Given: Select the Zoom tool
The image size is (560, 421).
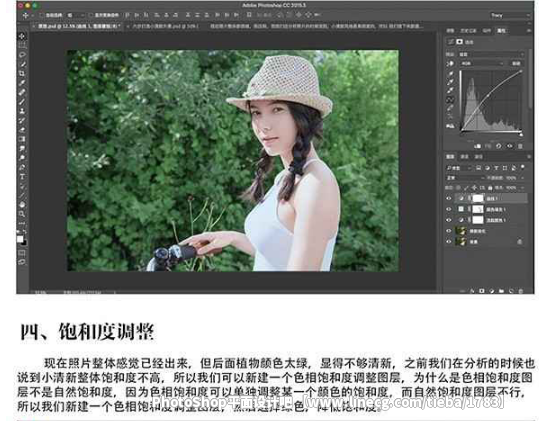Looking at the screenshot, I should click(22, 214).
